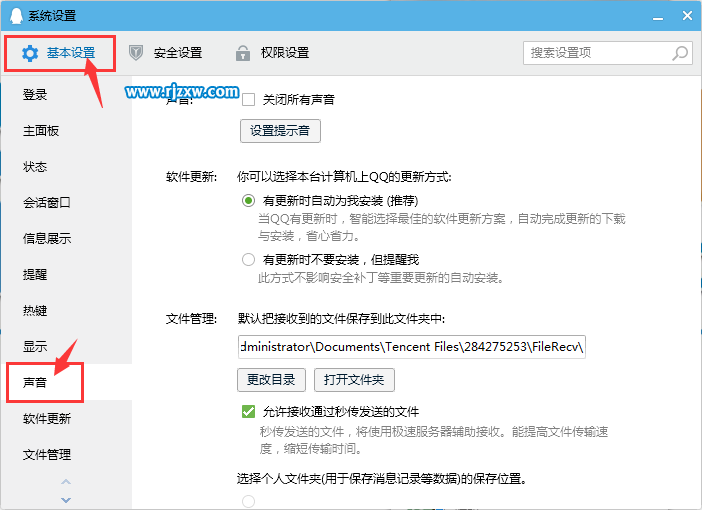702x510 pixels.
Task: Select the radio button under 选择个人文件夹
Action: coord(248,501)
